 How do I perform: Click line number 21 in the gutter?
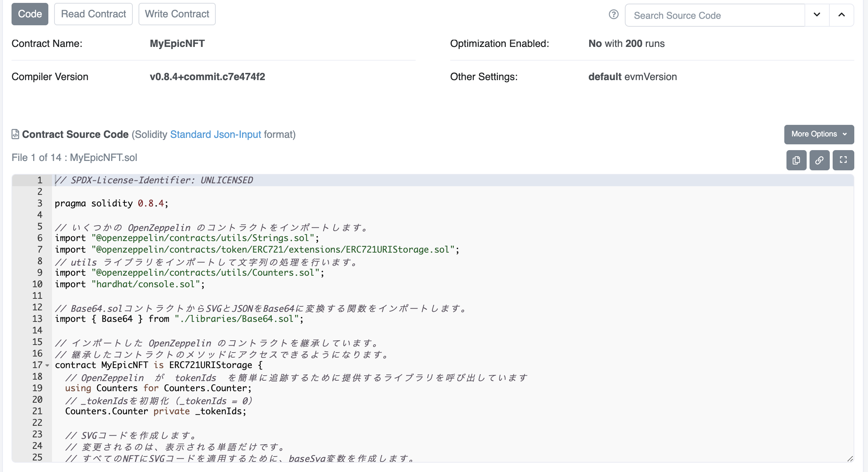38,411
